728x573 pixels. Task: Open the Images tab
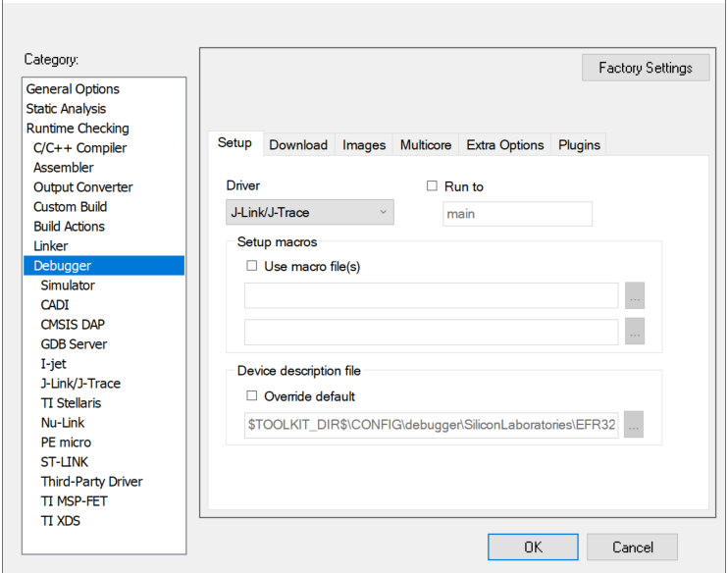point(364,145)
